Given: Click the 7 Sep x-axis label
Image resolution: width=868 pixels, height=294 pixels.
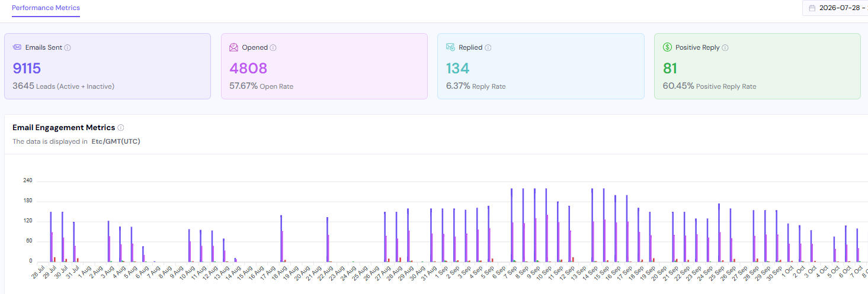Looking at the screenshot, I should 510,273.
